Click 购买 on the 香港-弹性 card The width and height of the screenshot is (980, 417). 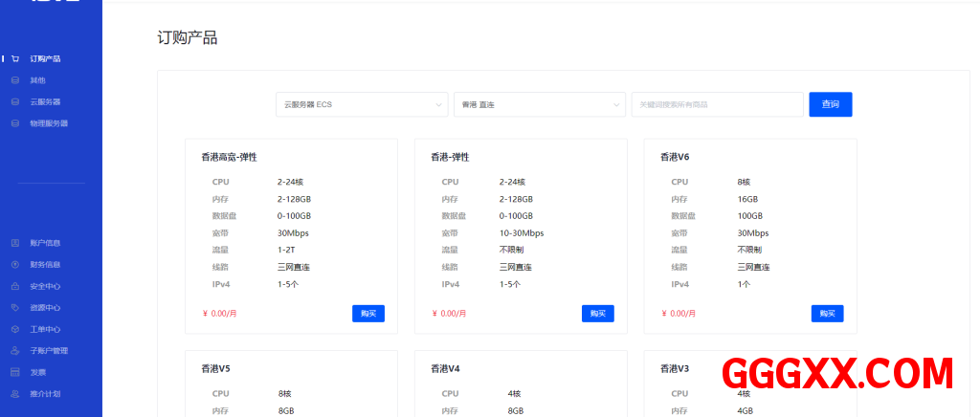pyautogui.click(x=597, y=314)
